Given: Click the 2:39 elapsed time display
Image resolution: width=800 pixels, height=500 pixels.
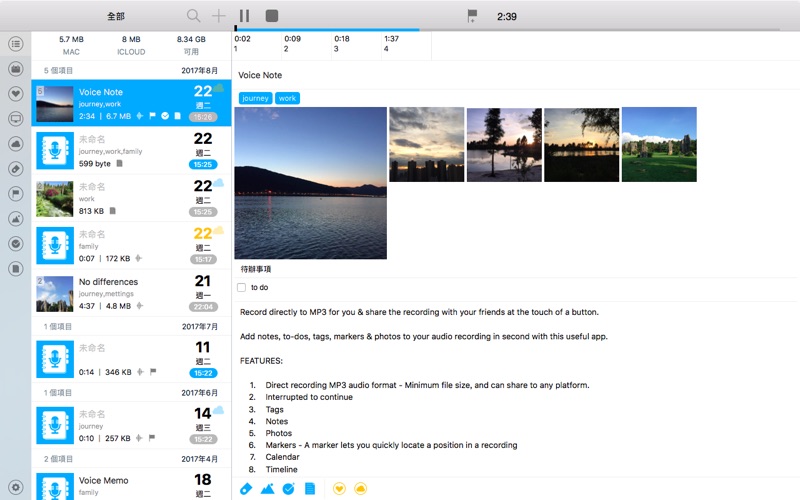Looking at the screenshot, I should coord(507,16).
